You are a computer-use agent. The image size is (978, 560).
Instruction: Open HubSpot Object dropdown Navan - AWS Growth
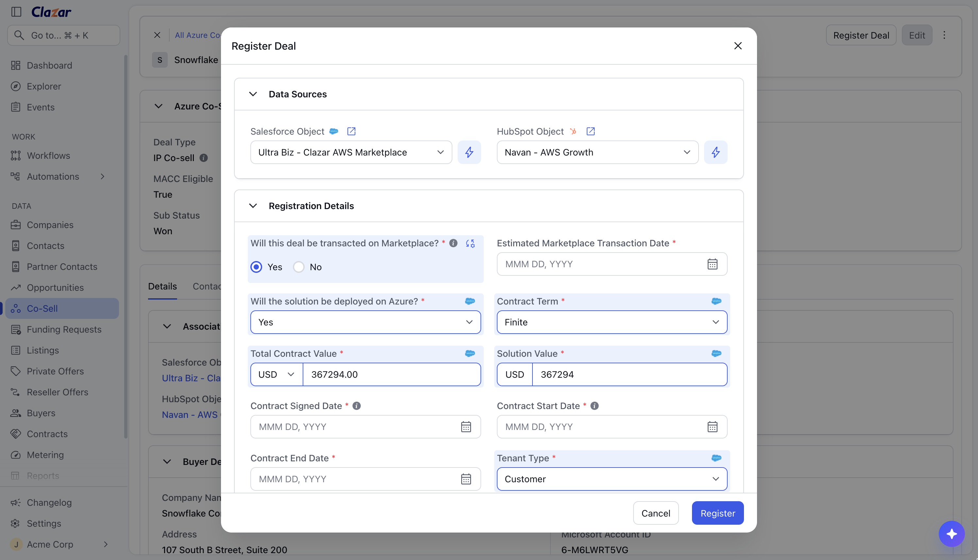(598, 152)
